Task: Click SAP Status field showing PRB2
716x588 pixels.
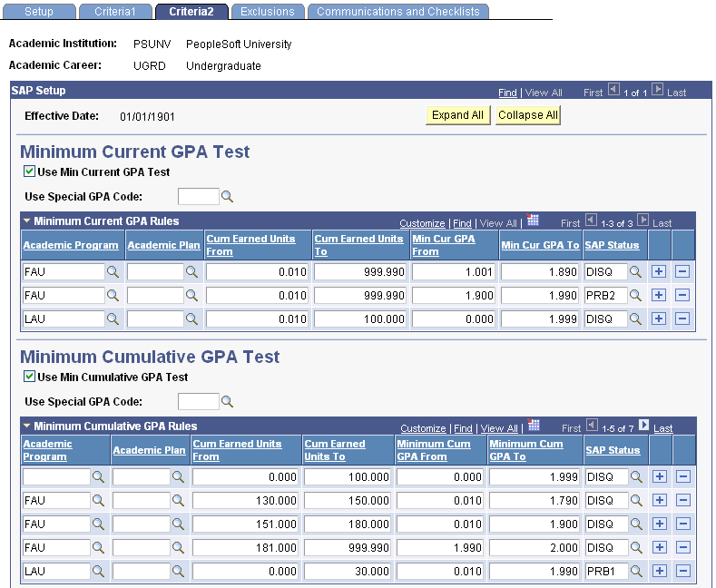Action: [606, 296]
